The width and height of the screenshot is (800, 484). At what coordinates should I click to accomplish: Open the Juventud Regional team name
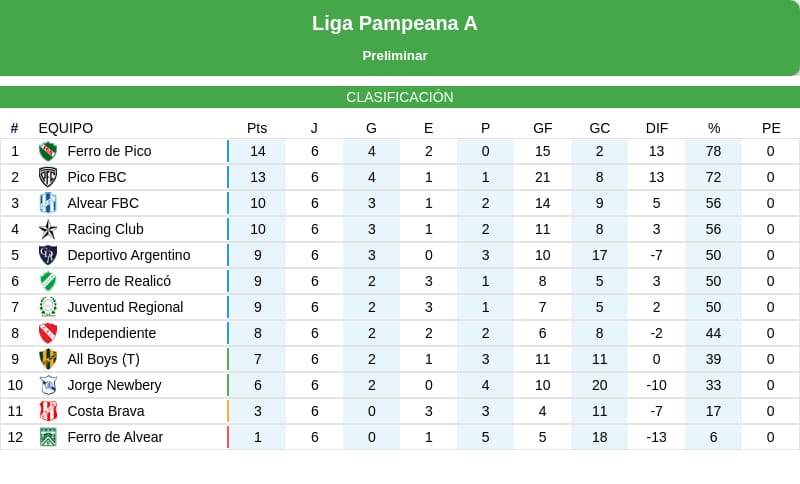pos(125,307)
